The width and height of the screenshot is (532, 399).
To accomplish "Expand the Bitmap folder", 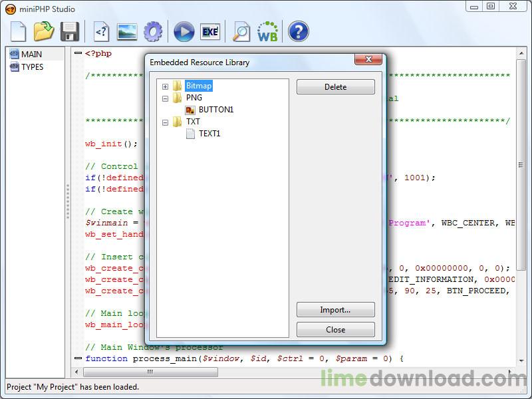I will point(165,86).
